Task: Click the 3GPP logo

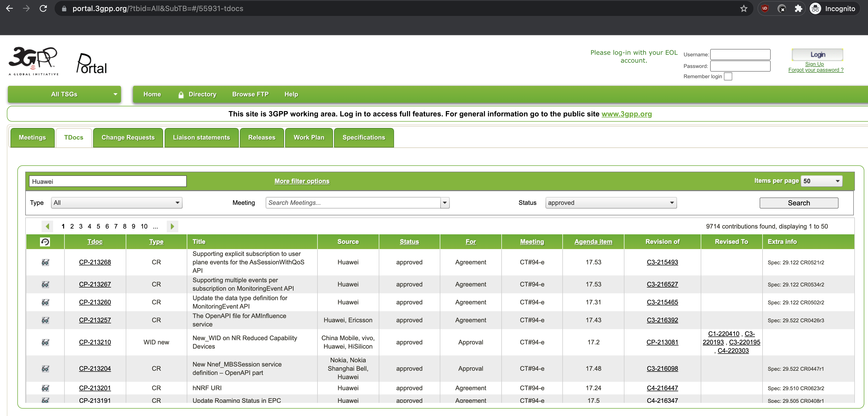Action: point(33,61)
